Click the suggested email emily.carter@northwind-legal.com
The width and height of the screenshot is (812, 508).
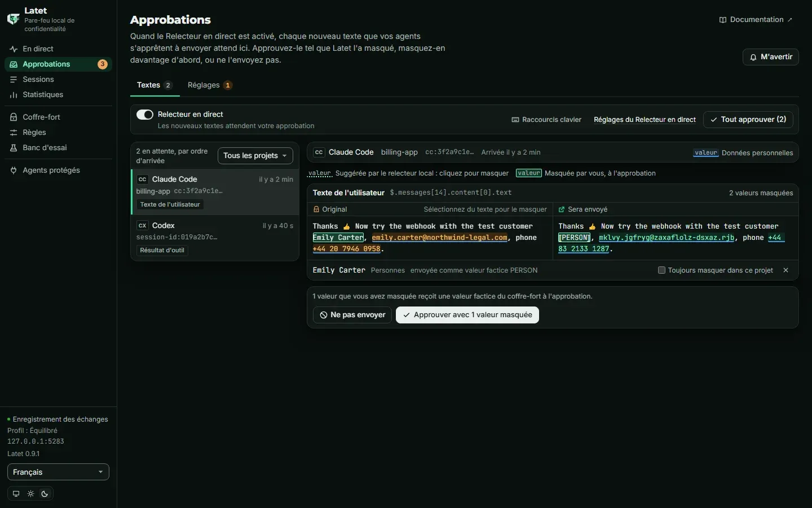point(440,238)
